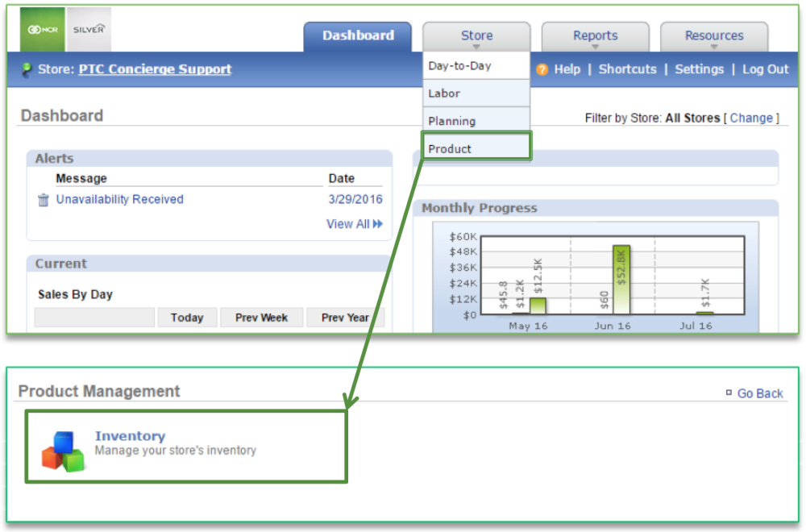Image resolution: width=806 pixels, height=532 pixels.
Task: Select the Today button
Action: click(x=187, y=317)
